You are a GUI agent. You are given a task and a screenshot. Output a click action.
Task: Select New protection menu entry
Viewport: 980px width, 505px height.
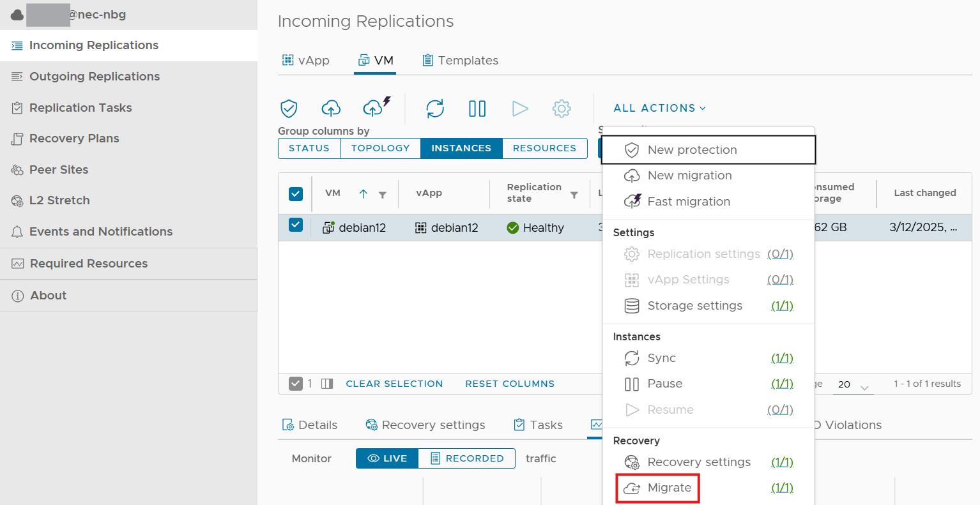(708, 150)
